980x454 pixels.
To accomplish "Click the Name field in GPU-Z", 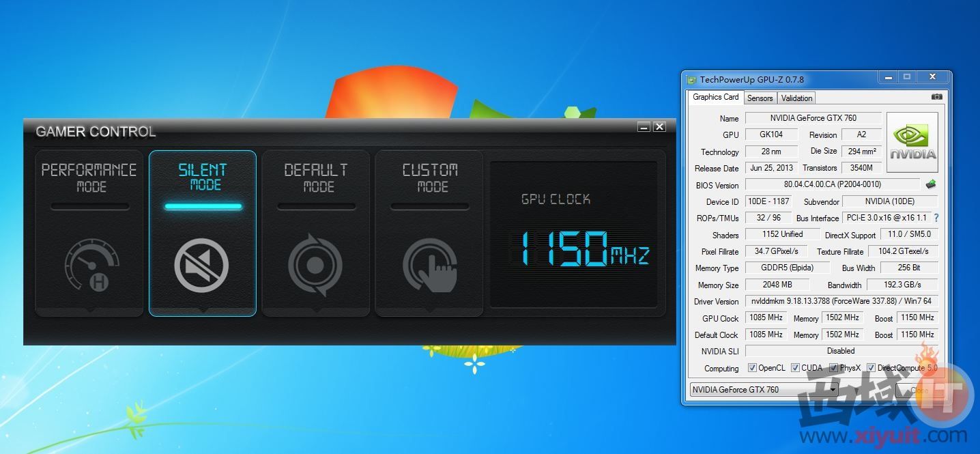I will coord(813,118).
